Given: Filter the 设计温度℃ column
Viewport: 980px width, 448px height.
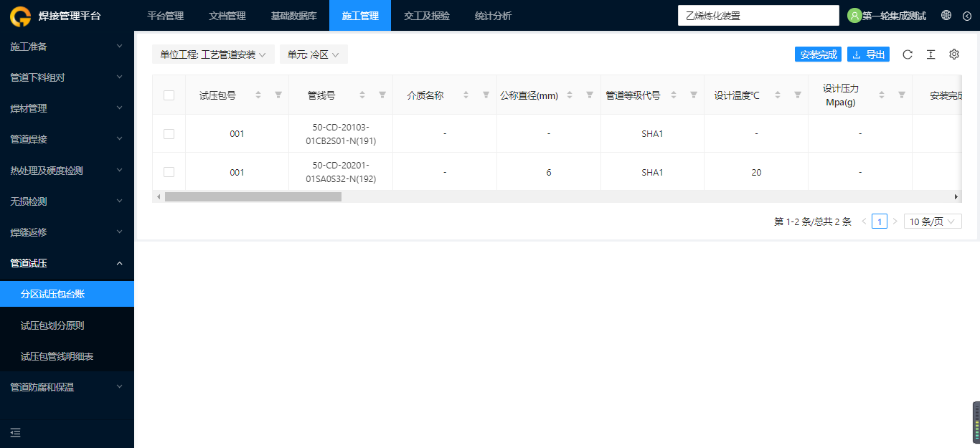Looking at the screenshot, I should (x=798, y=95).
